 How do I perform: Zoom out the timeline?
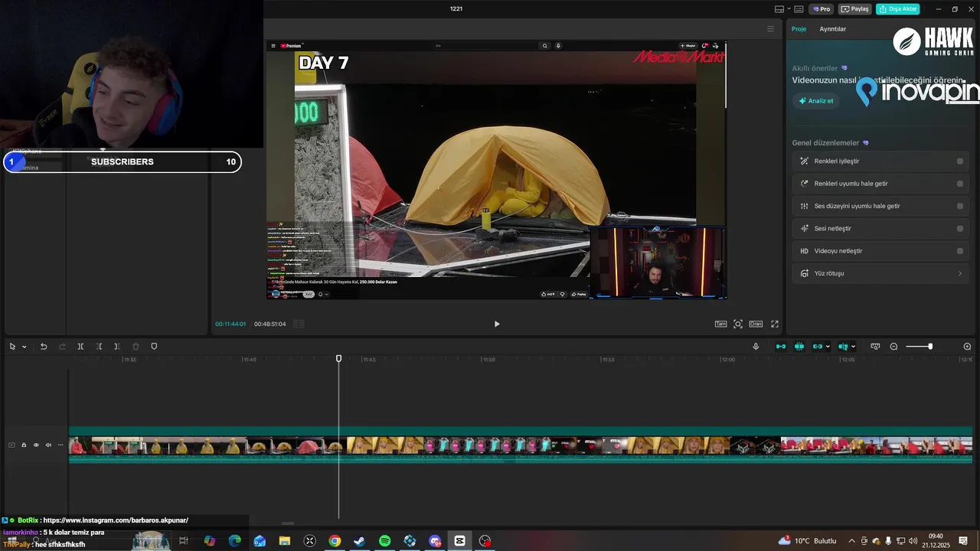coord(893,347)
